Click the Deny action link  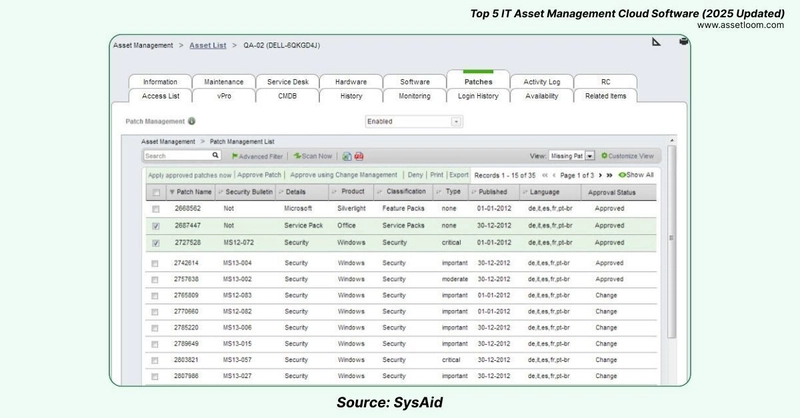tap(415, 175)
